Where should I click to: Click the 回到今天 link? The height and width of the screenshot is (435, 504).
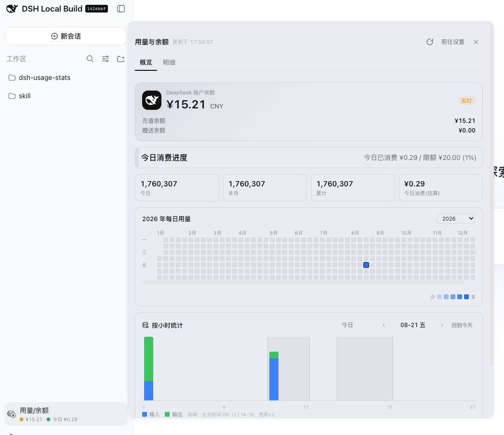(462, 325)
